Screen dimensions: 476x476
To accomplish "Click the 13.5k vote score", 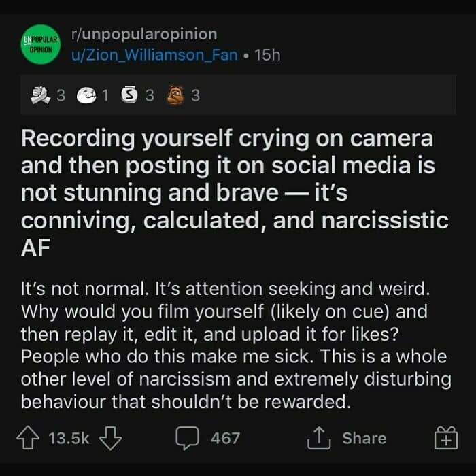I will point(69,439).
